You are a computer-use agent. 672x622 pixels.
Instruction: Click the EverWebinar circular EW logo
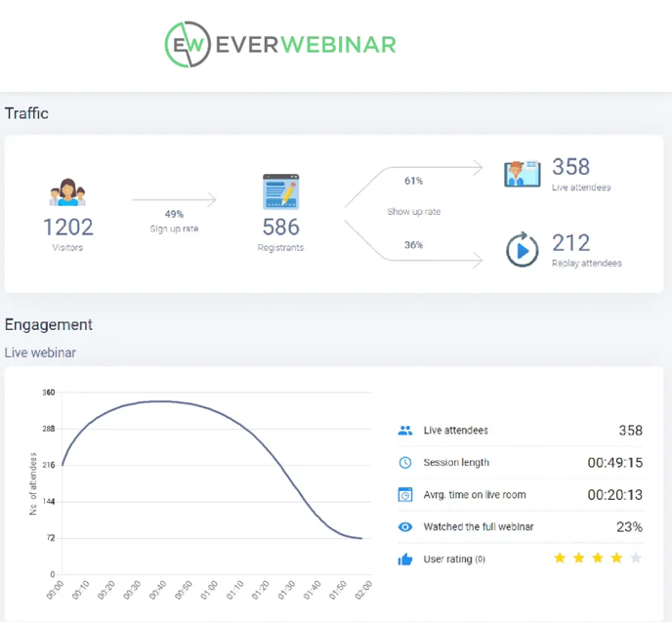(188, 45)
